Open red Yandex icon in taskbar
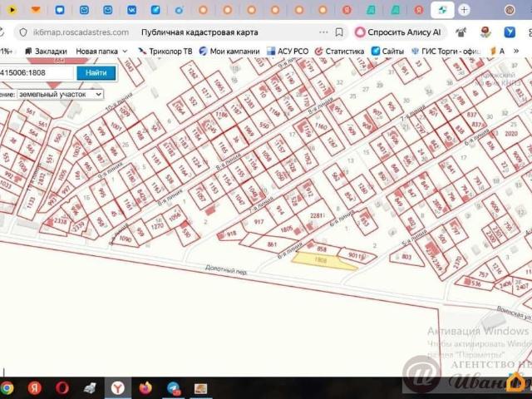The height and width of the screenshot is (399, 532). 34,388
